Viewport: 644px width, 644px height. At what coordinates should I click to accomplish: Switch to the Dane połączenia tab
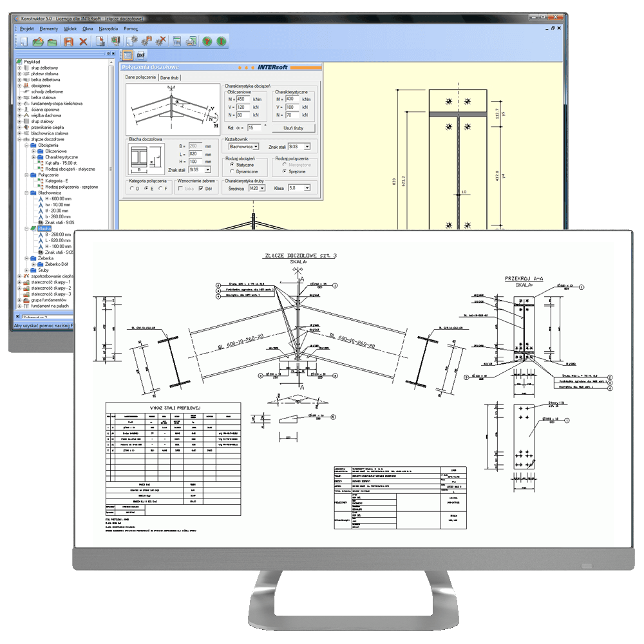click(x=140, y=77)
